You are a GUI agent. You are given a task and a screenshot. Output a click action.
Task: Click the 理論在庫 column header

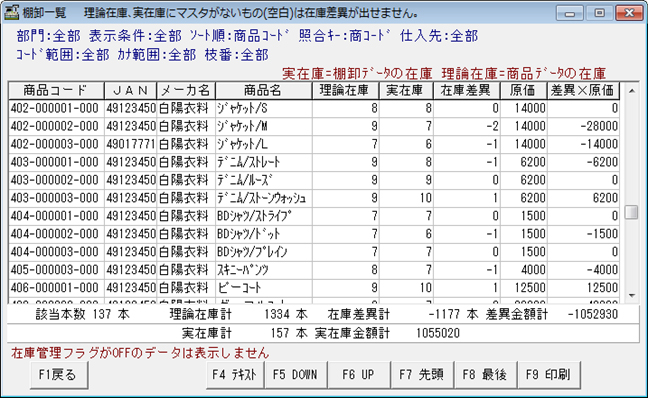tap(345, 91)
